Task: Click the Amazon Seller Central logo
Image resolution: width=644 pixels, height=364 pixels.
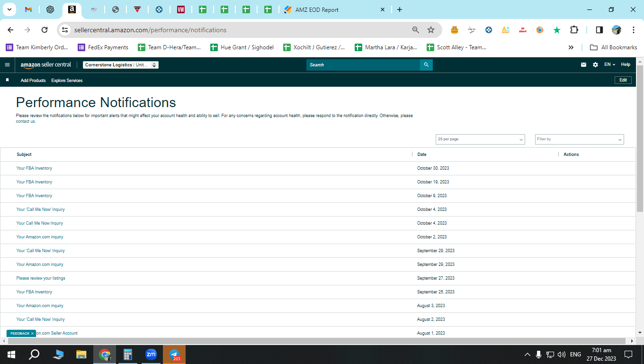Action: [46, 65]
